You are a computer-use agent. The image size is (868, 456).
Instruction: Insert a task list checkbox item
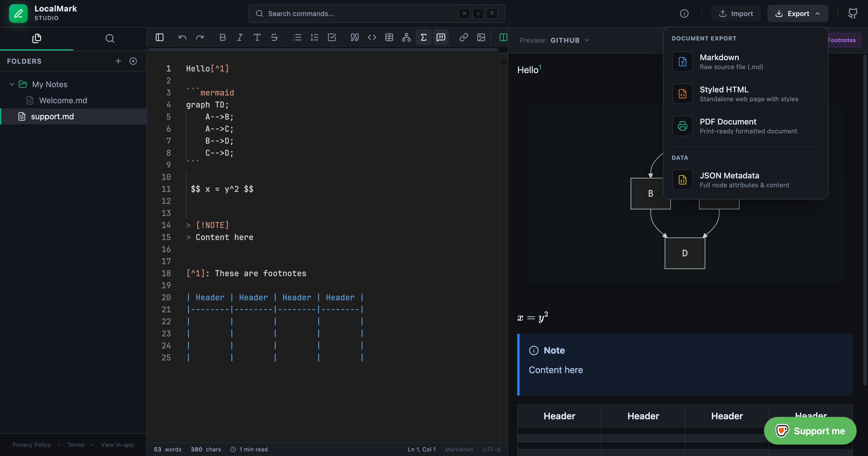332,37
